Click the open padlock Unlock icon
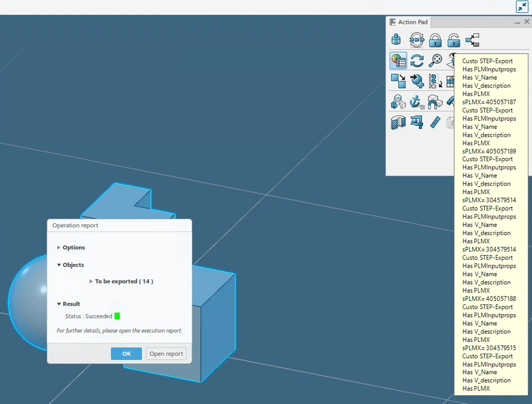This screenshot has width=532, height=404. [x=454, y=40]
